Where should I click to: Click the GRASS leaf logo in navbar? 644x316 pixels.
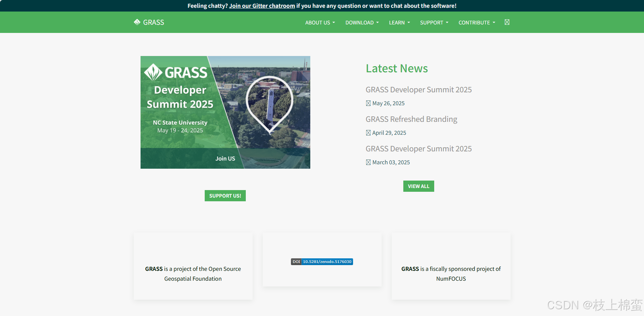click(137, 22)
